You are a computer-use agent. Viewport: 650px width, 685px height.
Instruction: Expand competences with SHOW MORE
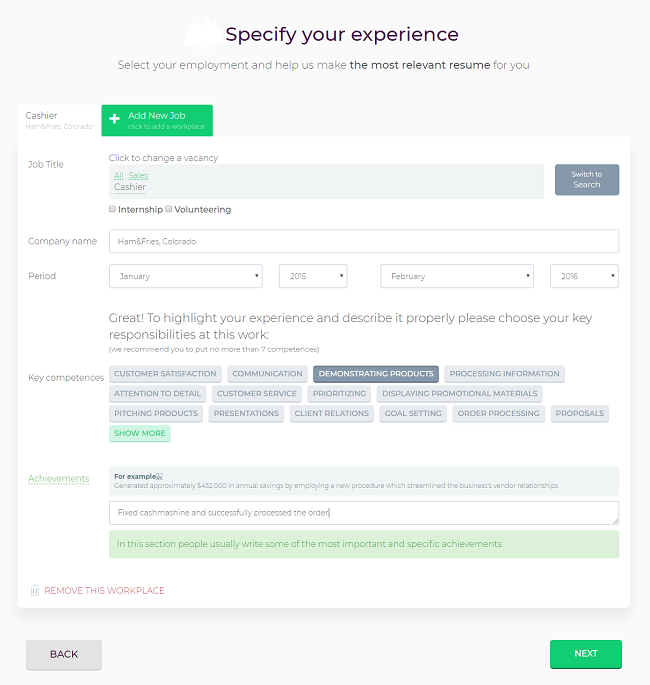[x=140, y=433]
